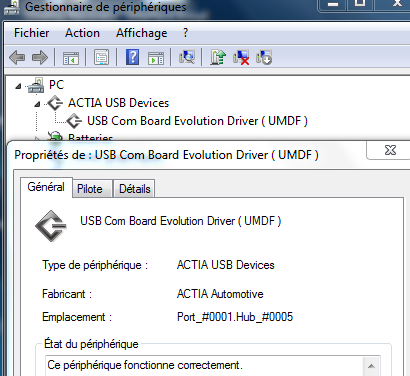Toggle the action pane toolbar icon
This screenshot has height=376, width=410.
156,58
